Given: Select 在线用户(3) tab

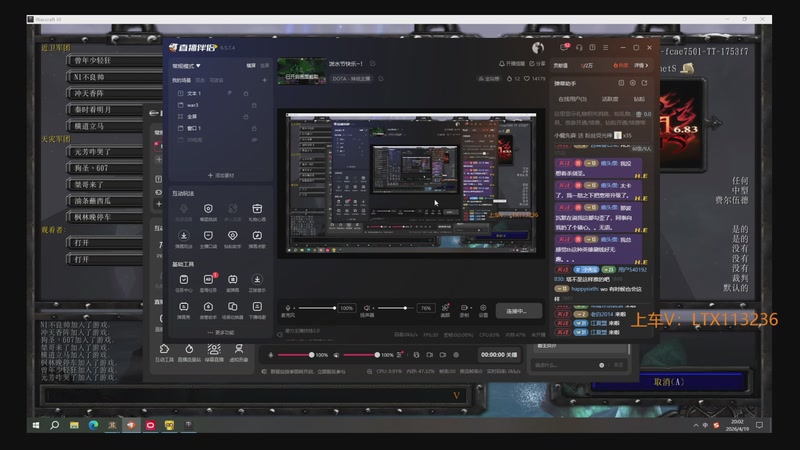Looking at the screenshot, I should click(x=572, y=99).
